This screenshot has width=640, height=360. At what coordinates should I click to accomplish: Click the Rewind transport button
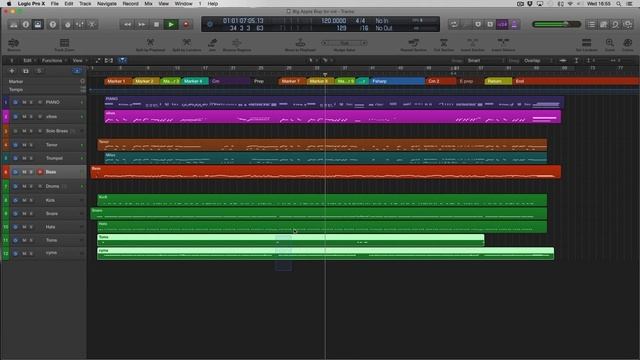click(127, 24)
